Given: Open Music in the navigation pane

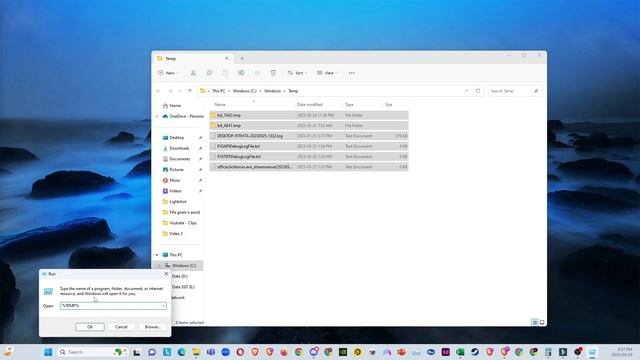Looking at the screenshot, I should [x=175, y=180].
